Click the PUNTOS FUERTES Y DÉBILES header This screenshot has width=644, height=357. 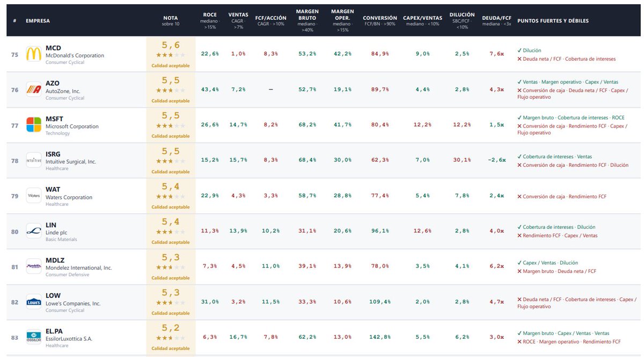click(553, 21)
